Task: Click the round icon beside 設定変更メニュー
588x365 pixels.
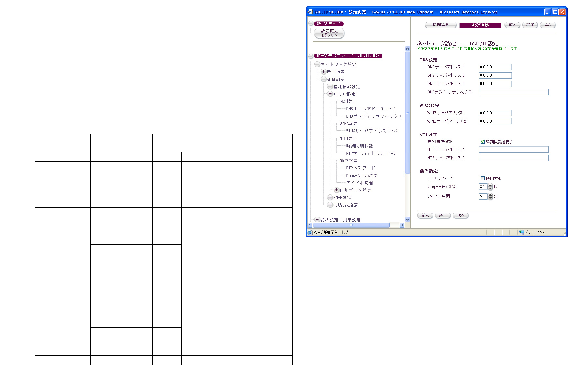Action: point(311,56)
